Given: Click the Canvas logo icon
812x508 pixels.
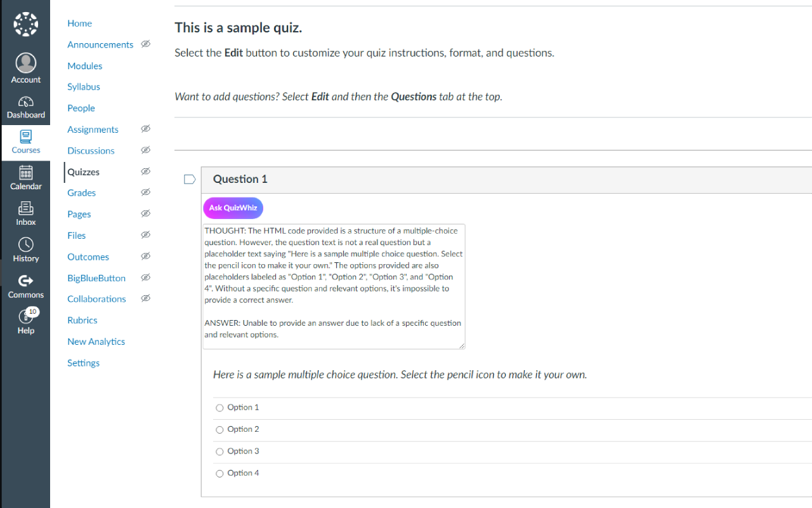Looking at the screenshot, I should point(25,23).
